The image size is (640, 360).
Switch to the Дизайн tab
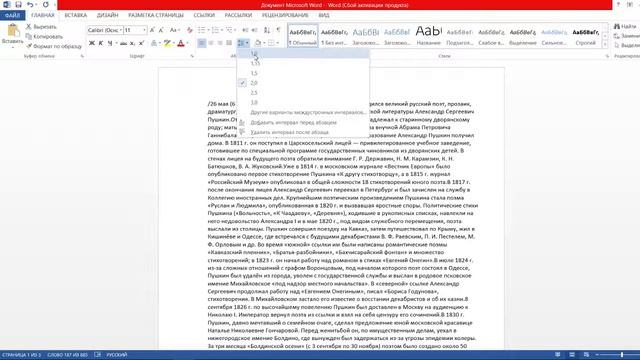(x=107, y=15)
